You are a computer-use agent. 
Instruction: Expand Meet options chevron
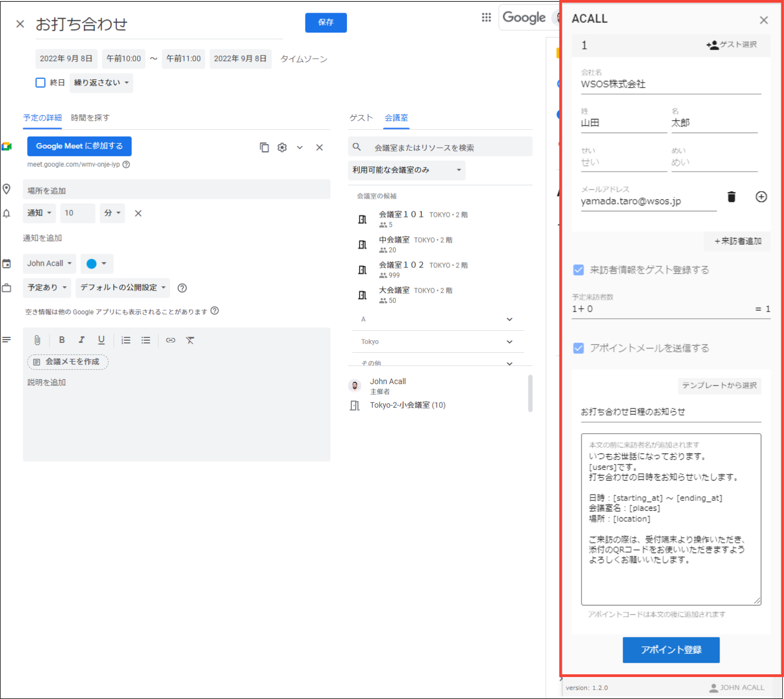(x=300, y=148)
